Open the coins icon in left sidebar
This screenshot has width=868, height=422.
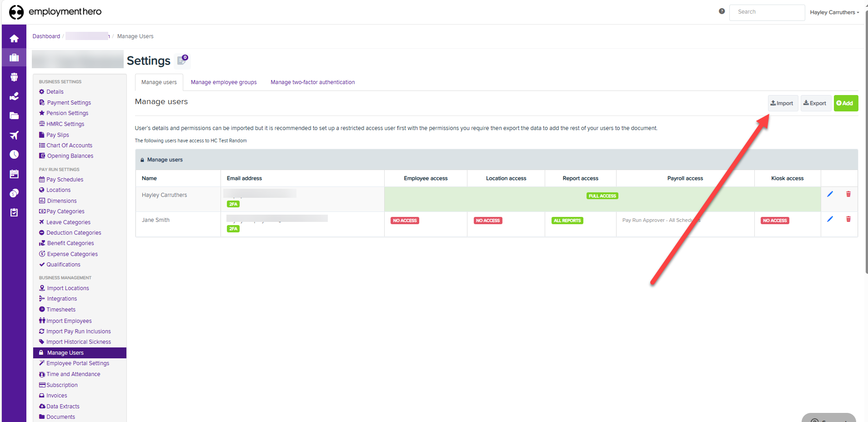click(14, 193)
